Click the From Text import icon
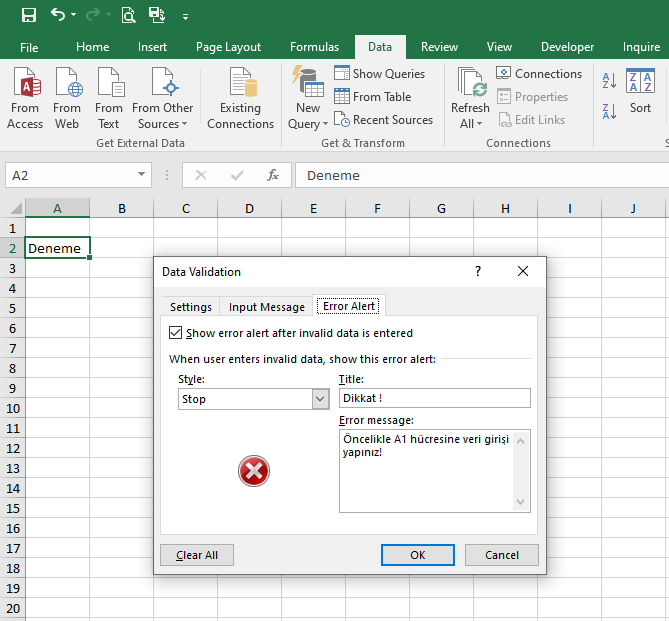 (109, 98)
